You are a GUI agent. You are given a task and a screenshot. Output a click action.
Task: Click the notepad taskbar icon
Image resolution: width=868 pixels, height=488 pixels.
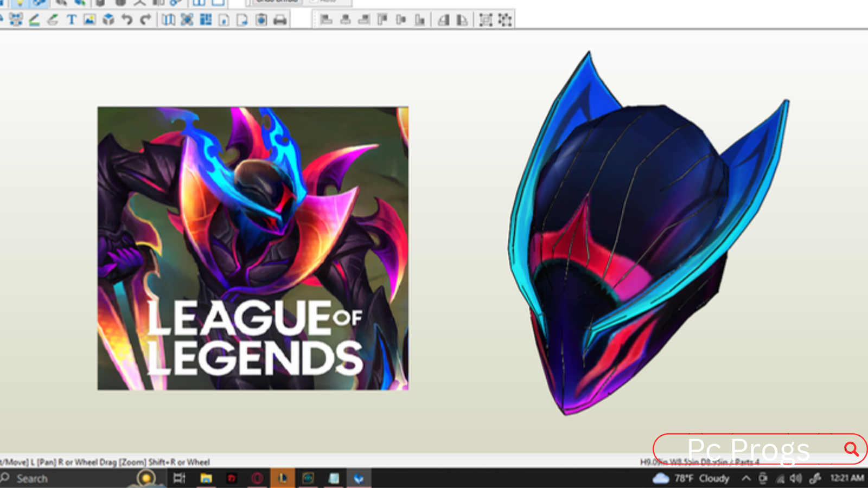coord(334,478)
